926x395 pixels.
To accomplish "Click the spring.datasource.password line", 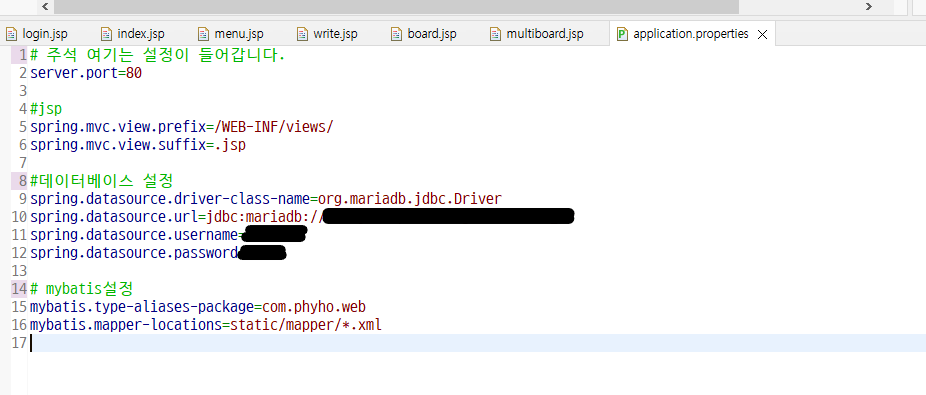I will [x=158, y=253].
